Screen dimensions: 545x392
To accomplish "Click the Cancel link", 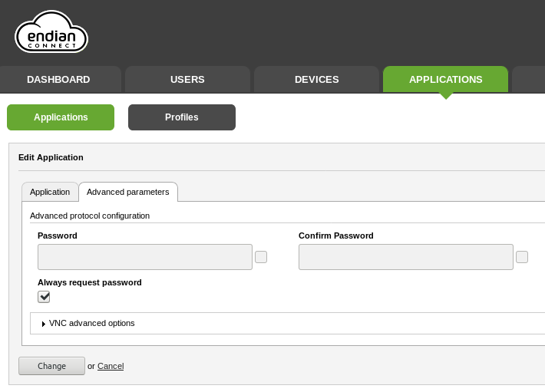I will pyautogui.click(x=111, y=367).
